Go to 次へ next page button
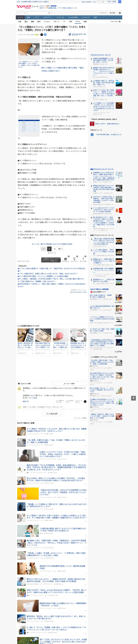The width and height of the screenshot is (138, 644). coord(61,249)
